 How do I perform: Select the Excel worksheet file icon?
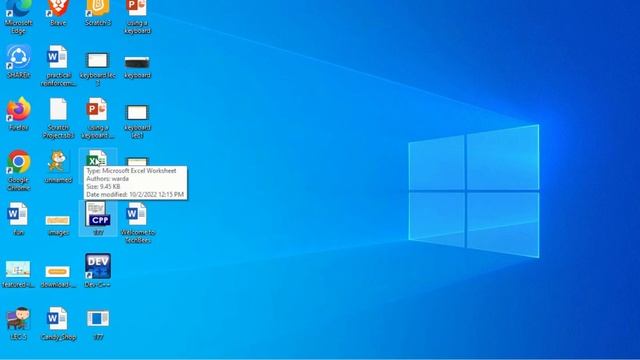(x=97, y=158)
